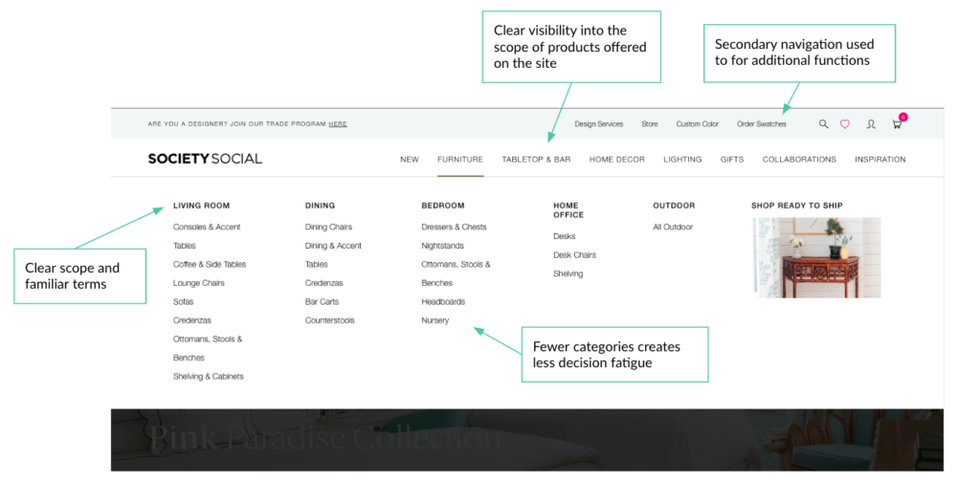The width and height of the screenshot is (980, 481).
Task: Open Nursery link
Action: tap(435, 320)
